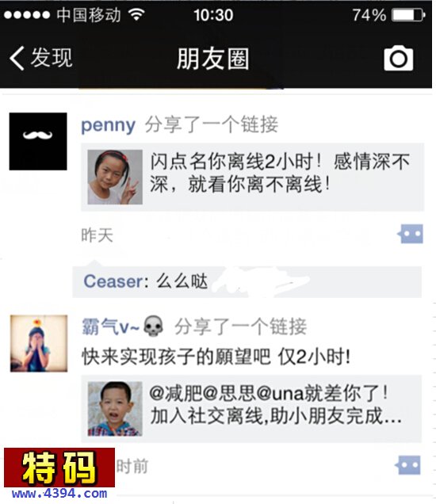Go back using the arrow chevron
Image resolution: width=436 pixels, height=504 pixels.
click(17, 58)
